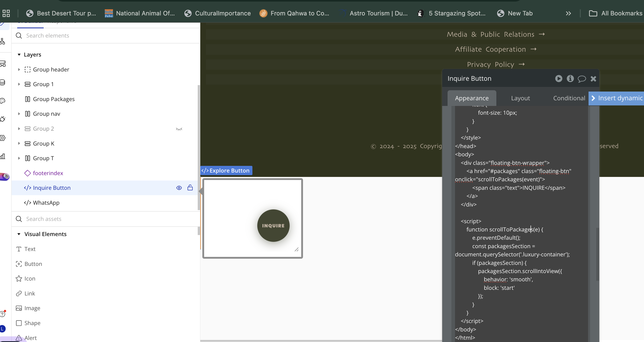The width and height of the screenshot is (644, 342).
Task: Open comments bubble in Inquire Button panel
Action: 582,79
